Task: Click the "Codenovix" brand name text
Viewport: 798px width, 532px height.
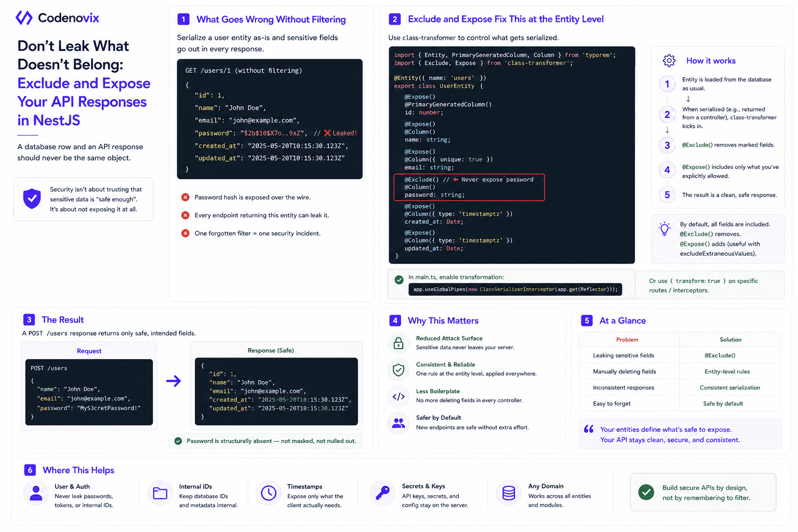Action: [69, 18]
